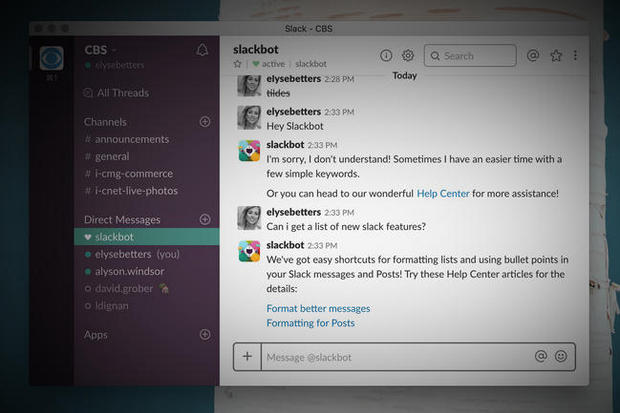This screenshot has height=413, width=620.
Task: Click the slackbot conversation title
Action: click(x=256, y=49)
